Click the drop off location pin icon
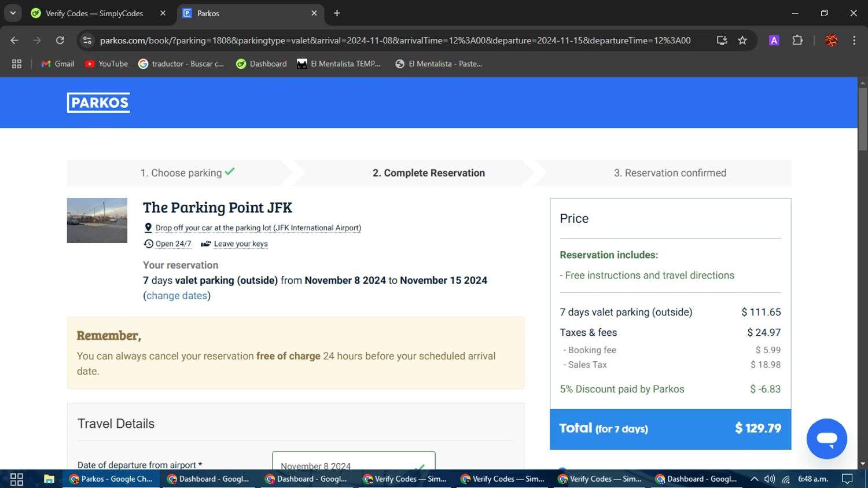The width and height of the screenshot is (868, 488). point(148,228)
